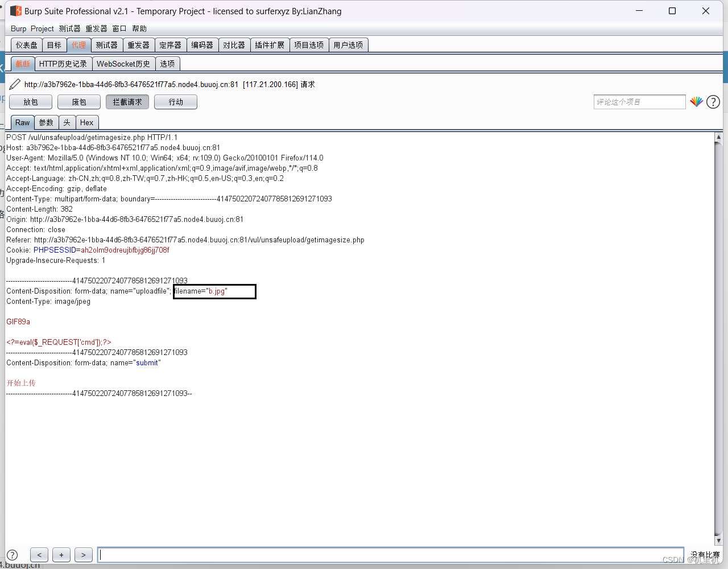
Task: Open the 帮助 menu
Action: point(139,28)
